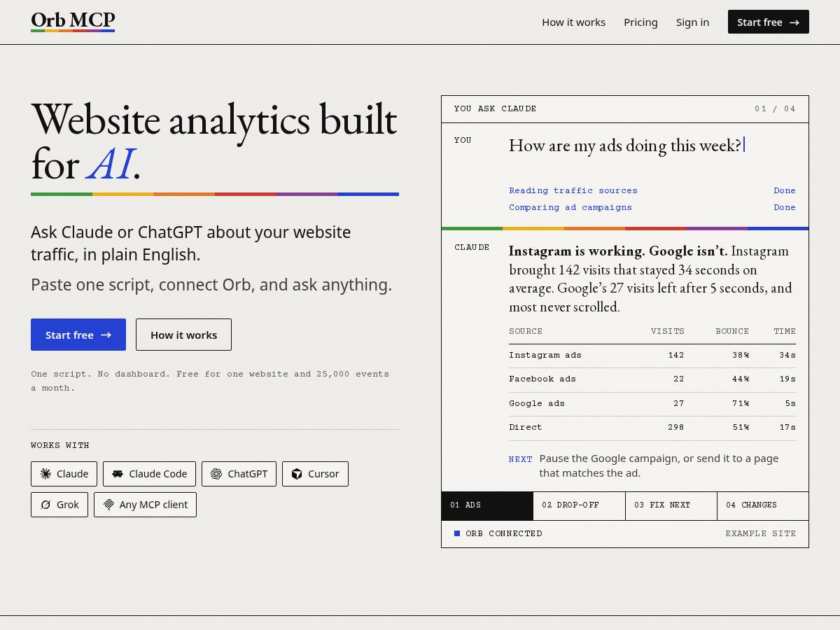Viewport: 840px width, 630px height.
Task: Click the 34s time for Instagram ads
Action: [787, 355]
